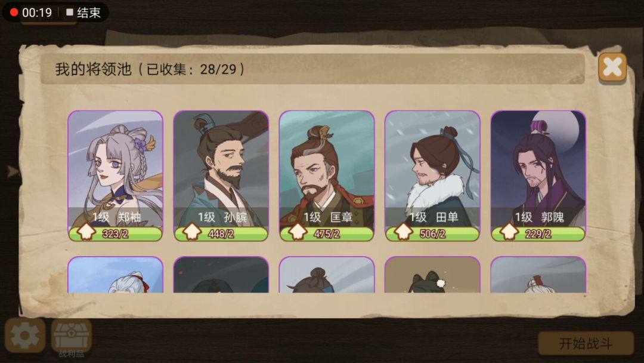Select the 田单 general portrait
The height and width of the screenshot is (363, 644).
(x=432, y=176)
